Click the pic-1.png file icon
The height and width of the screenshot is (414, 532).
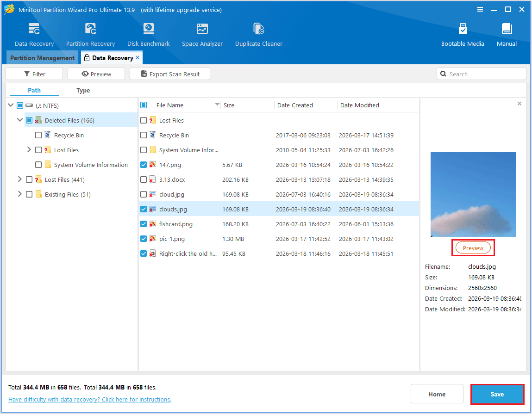pos(153,239)
